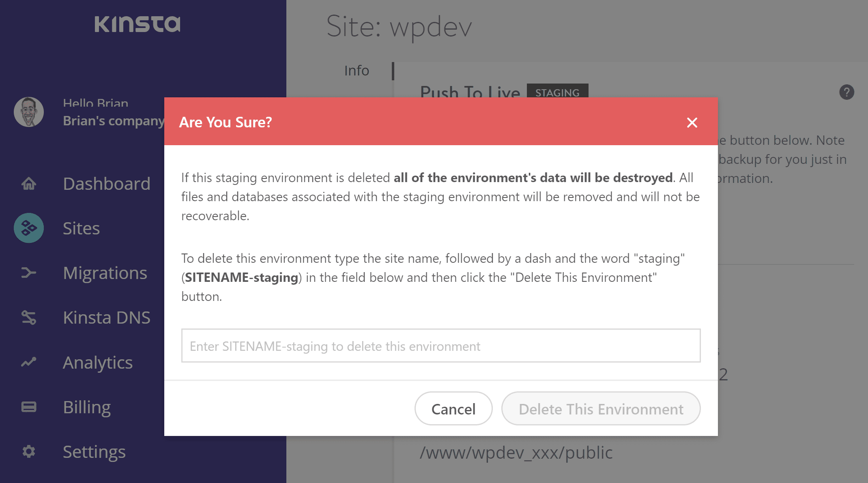Click the help question mark icon

pos(847,92)
